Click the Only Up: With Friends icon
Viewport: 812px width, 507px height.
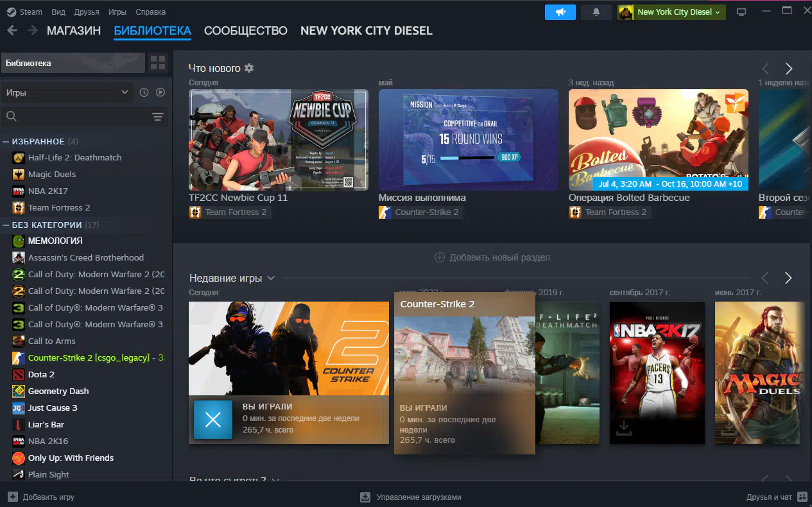(19, 458)
